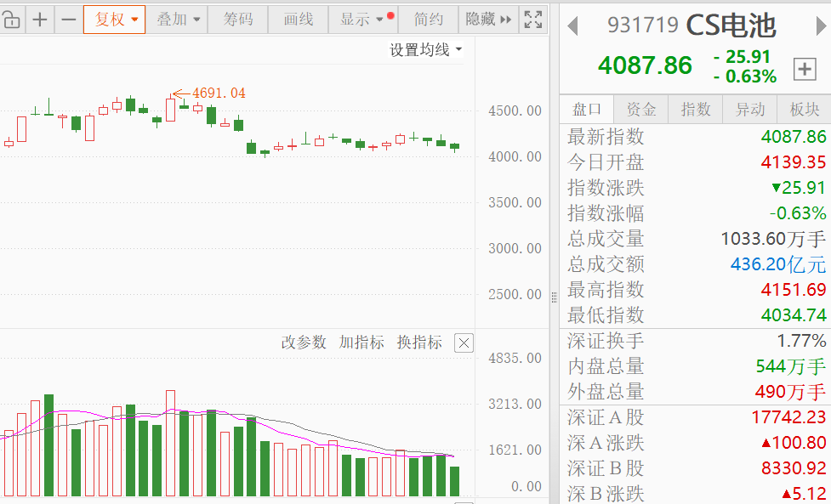
Task: Zoom out chart with minus button
Action: click(x=68, y=20)
